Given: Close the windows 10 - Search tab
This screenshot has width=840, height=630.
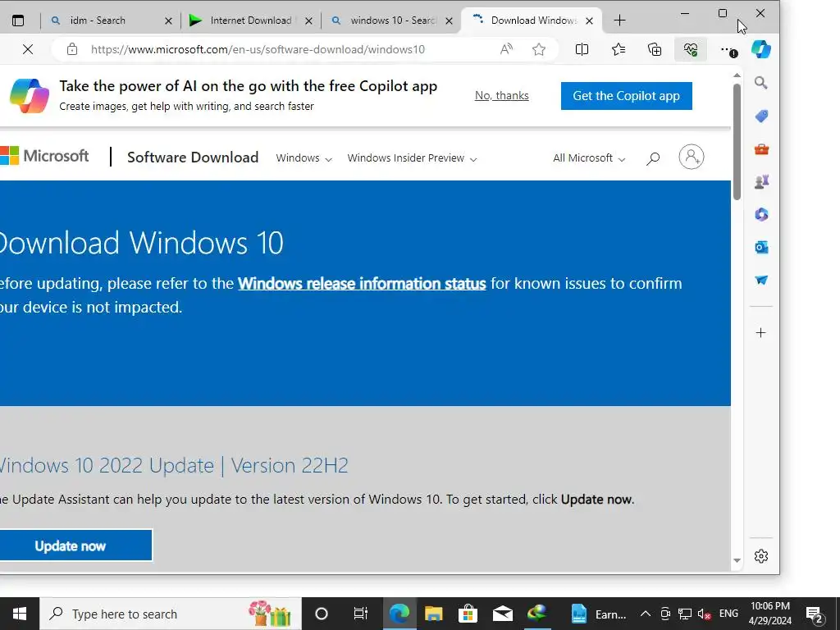Looking at the screenshot, I should (449, 21).
